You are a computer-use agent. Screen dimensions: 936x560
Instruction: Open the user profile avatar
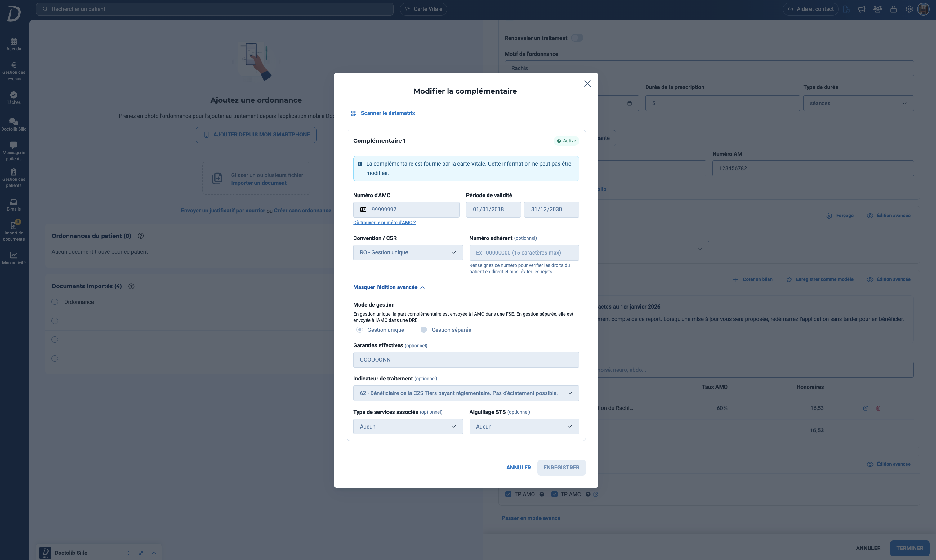923,9
